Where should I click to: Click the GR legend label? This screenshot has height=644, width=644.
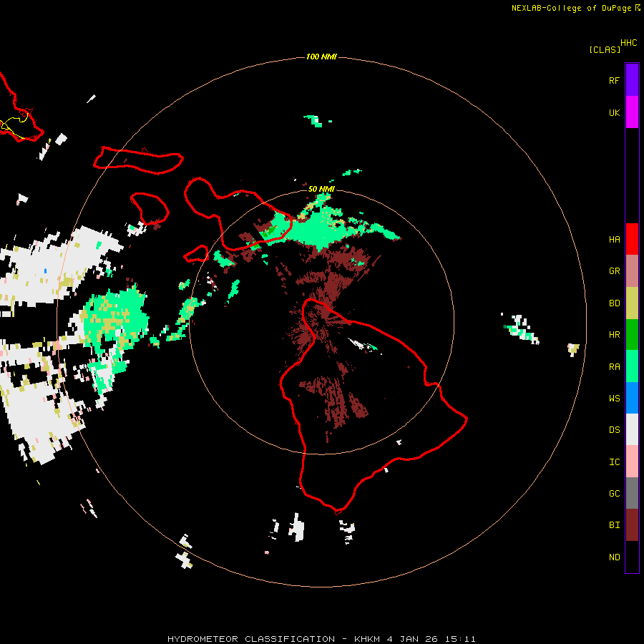pos(614,271)
